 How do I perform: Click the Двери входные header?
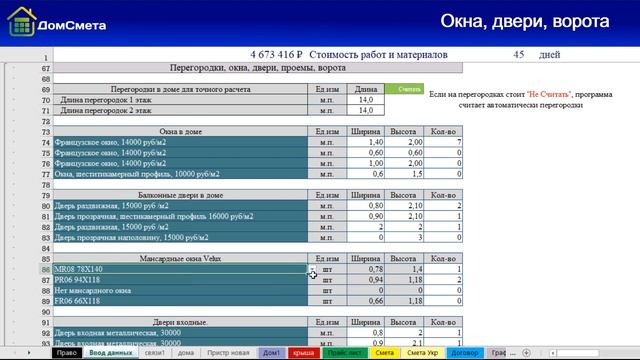[180, 322]
